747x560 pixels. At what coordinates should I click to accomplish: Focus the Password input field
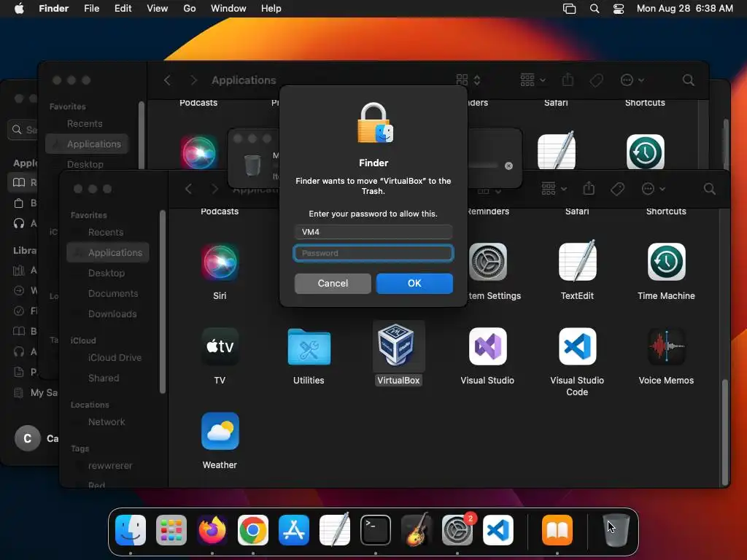point(373,253)
